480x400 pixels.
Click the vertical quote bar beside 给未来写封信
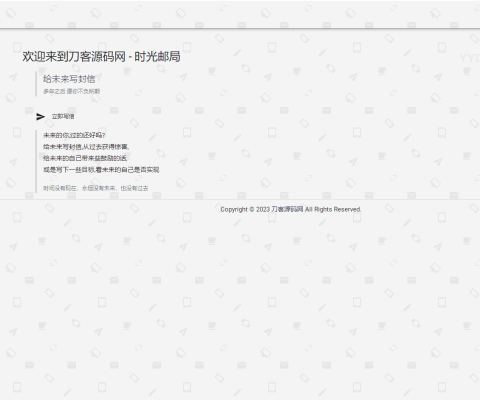[36, 84]
